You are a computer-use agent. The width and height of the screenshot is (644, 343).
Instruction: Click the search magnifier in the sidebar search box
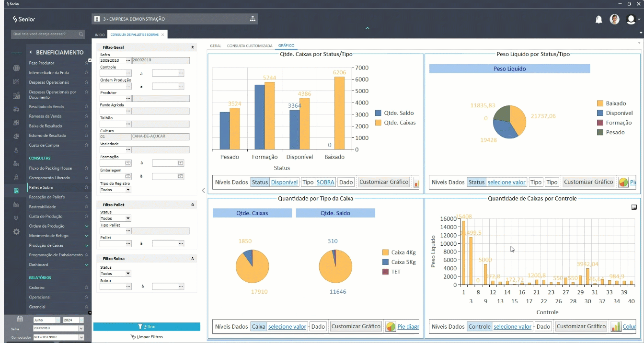81,34
